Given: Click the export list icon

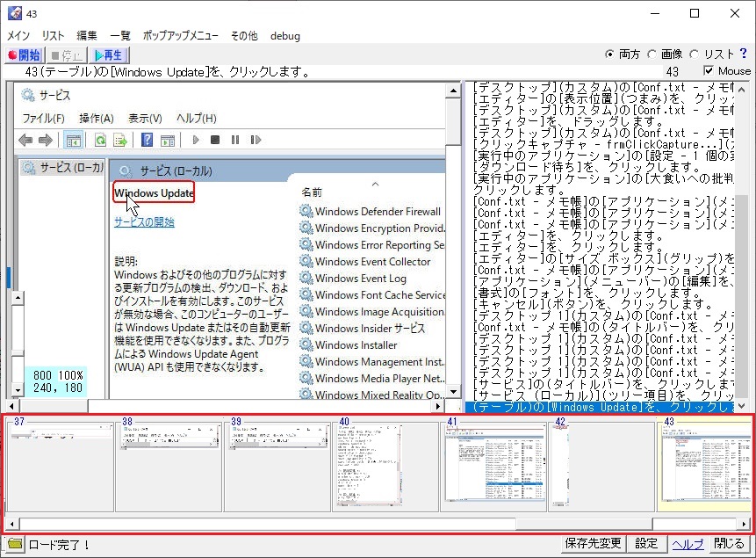Looking at the screenshot, I should tap(120, 141).
